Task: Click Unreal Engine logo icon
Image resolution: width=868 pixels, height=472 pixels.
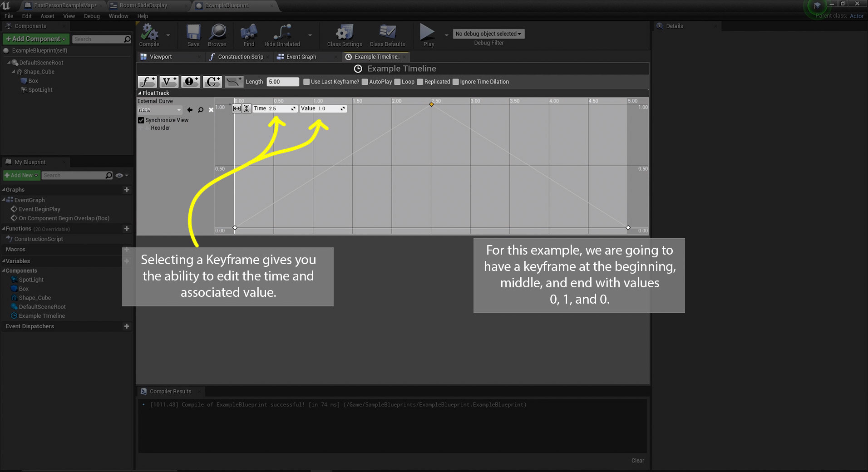Action: point(6,5)
